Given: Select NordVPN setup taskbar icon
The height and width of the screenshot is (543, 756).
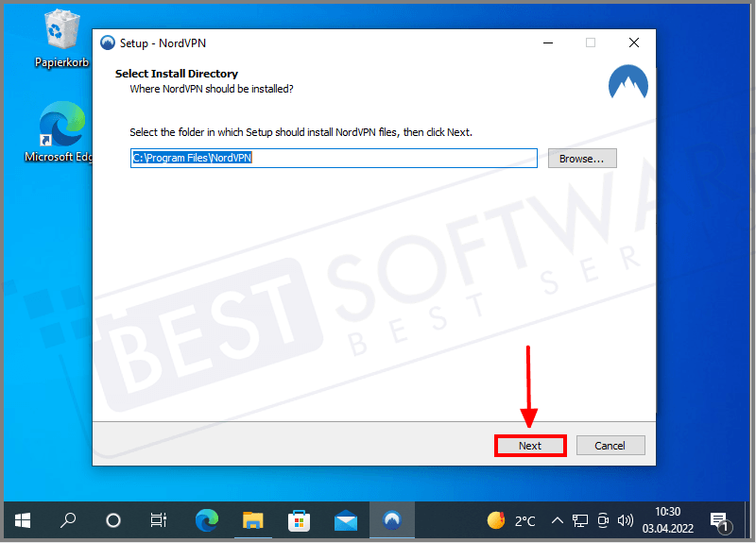Looking at the screenshot, I should [391, 520].
